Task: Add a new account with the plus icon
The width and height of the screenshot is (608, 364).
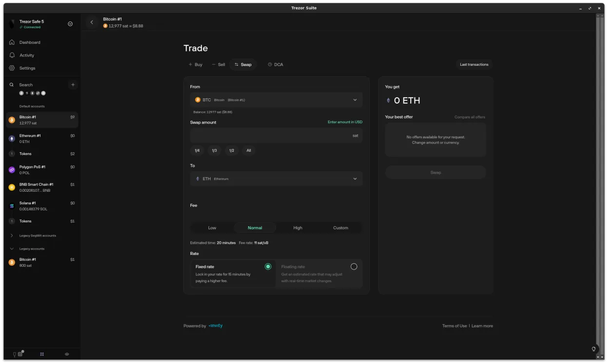Action: point(73,84)
